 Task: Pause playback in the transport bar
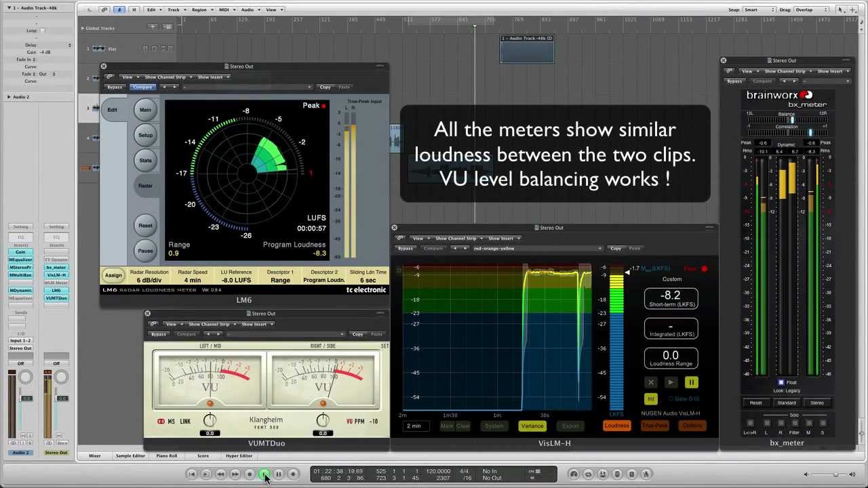click(279, 474)
